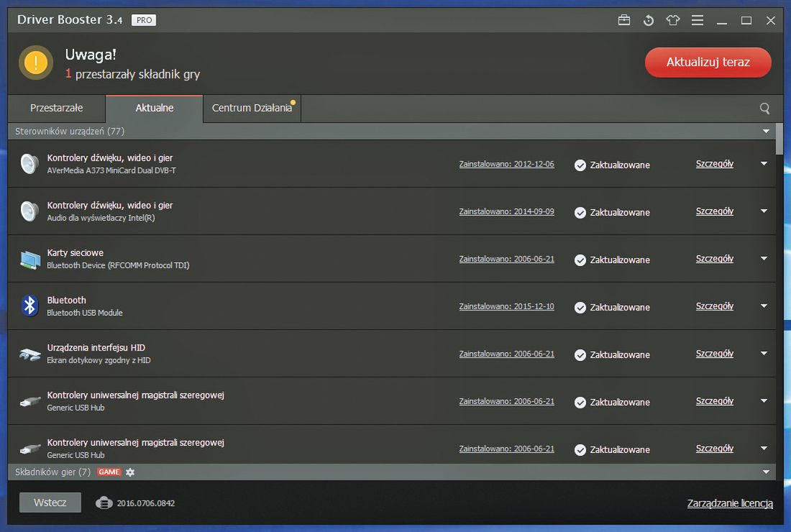Click database version 2016.0706.0842 text
The width and height of the screenshot is (791, 532).
pyautogui.click(x=146, y=503)
